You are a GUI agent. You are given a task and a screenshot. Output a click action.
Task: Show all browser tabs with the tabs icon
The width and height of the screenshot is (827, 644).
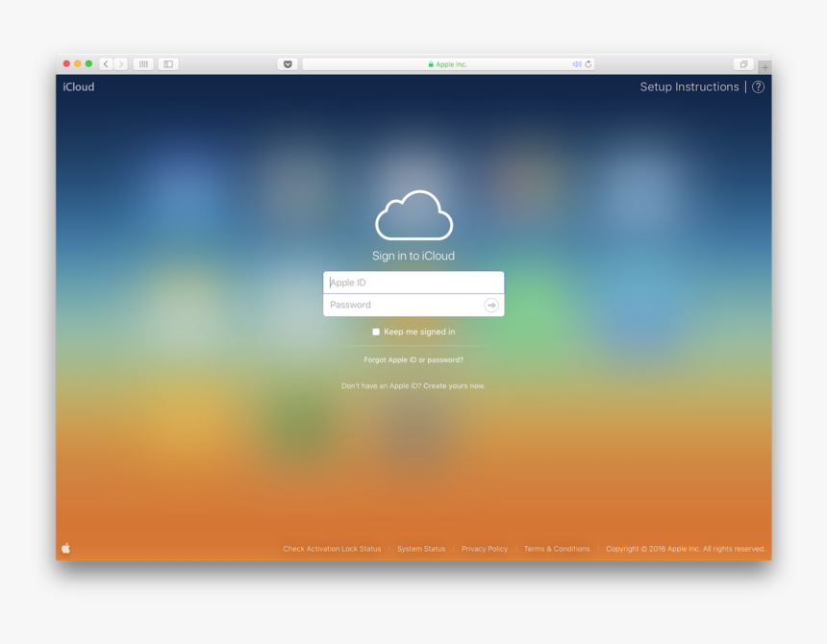coord(742,63)
